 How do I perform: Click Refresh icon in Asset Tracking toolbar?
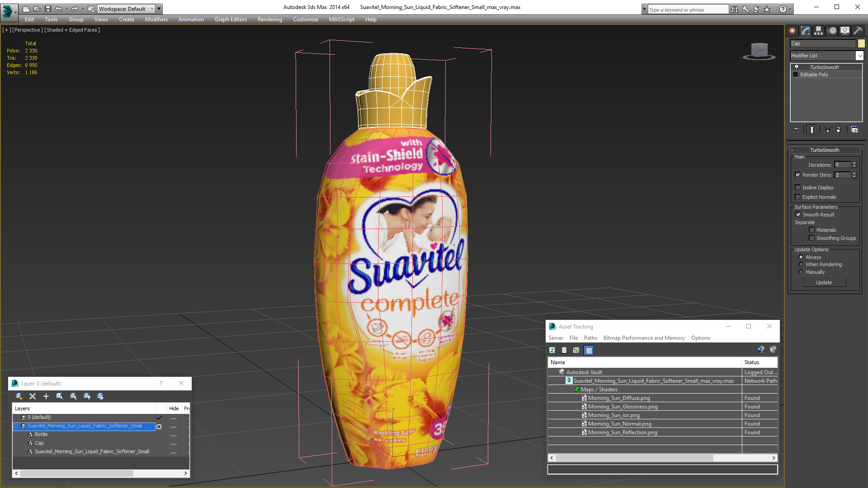point(552,350)
